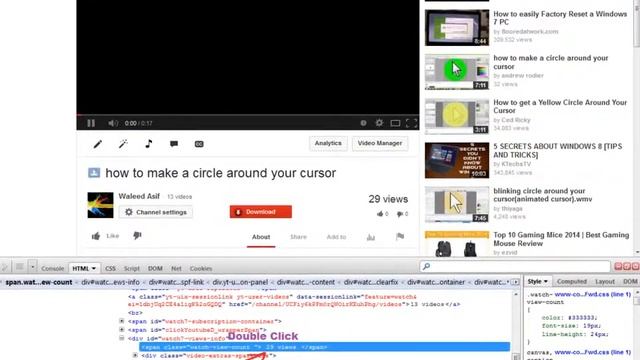
Task: Select span.wat...ew-count breadcrumb
Action: click(x=38, y=282)
